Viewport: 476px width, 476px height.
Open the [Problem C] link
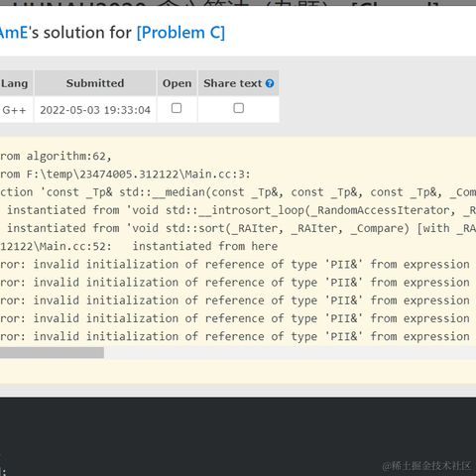coord(180,33)
